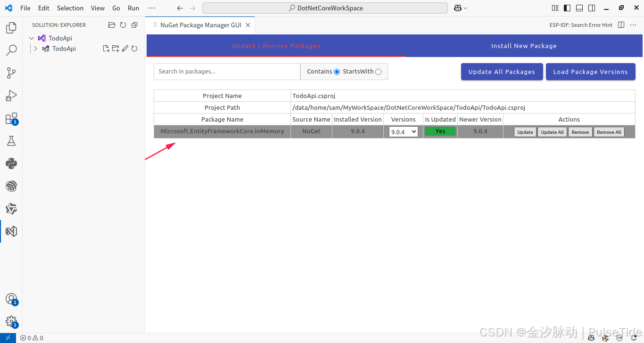
Task: Open the Edit menu
Action: 43,8
